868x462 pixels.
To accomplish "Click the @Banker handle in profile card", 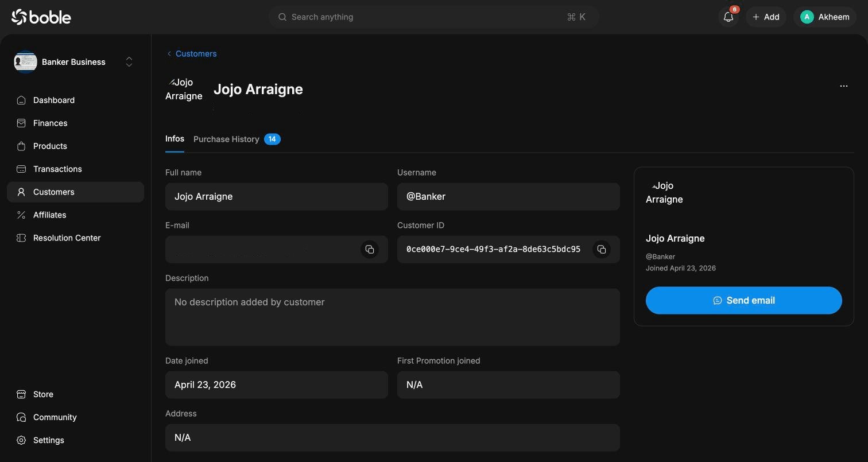I will tap(660, 257).
